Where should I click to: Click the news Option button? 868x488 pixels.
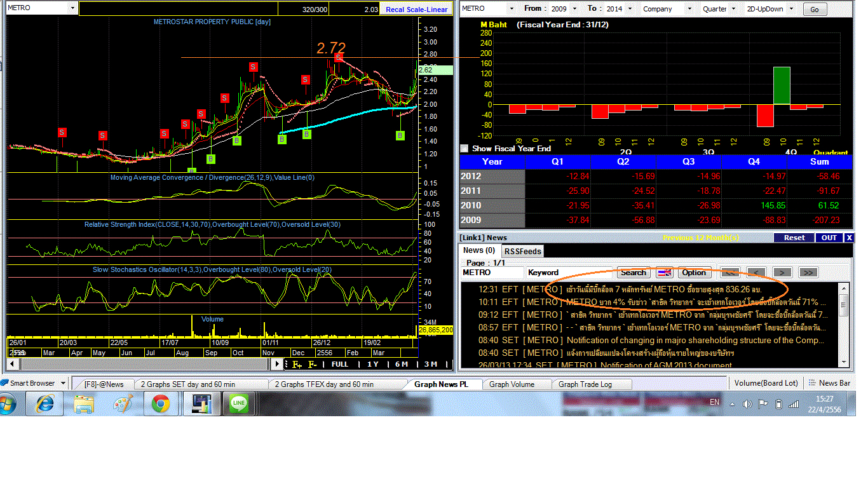pos(694,273)
